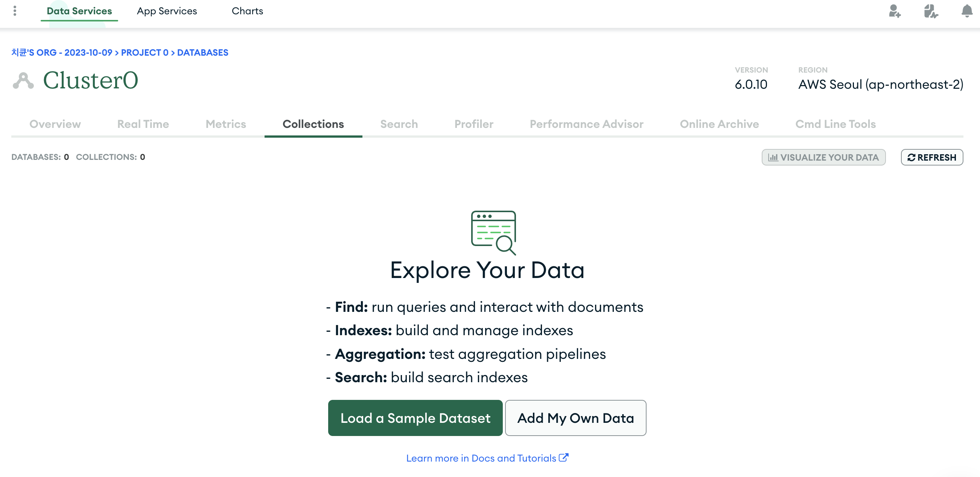Click the cluster icon beside Cluster0
The image size is (980, 477).
click(x=23, y=81)
